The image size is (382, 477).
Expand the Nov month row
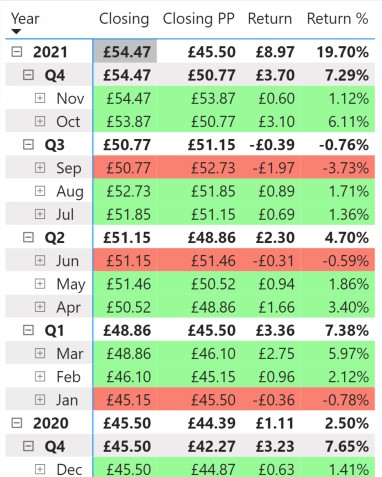[x=40, y=98]
